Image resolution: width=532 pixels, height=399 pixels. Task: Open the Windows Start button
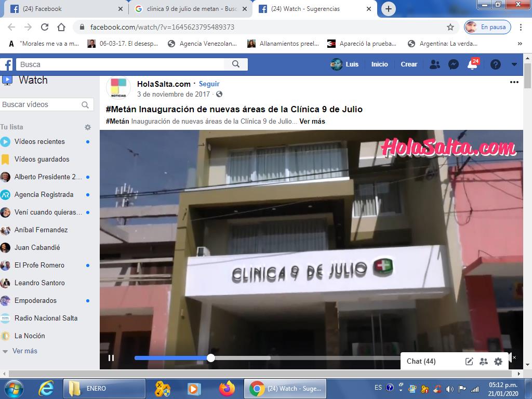pos(14,389)
